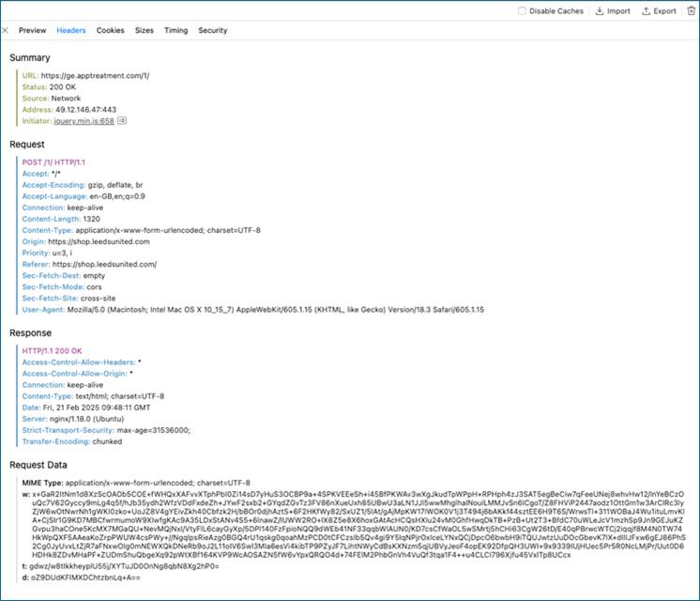Click the Sec-Fetch-Site value cross-site
The height and width of the screenshot is (601, 700).
pos(99,298)
